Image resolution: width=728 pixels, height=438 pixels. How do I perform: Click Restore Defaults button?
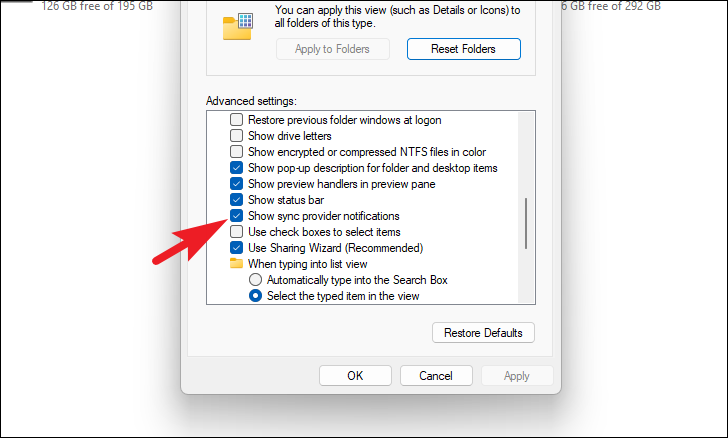pyautogui.click(x=483, y=333)
